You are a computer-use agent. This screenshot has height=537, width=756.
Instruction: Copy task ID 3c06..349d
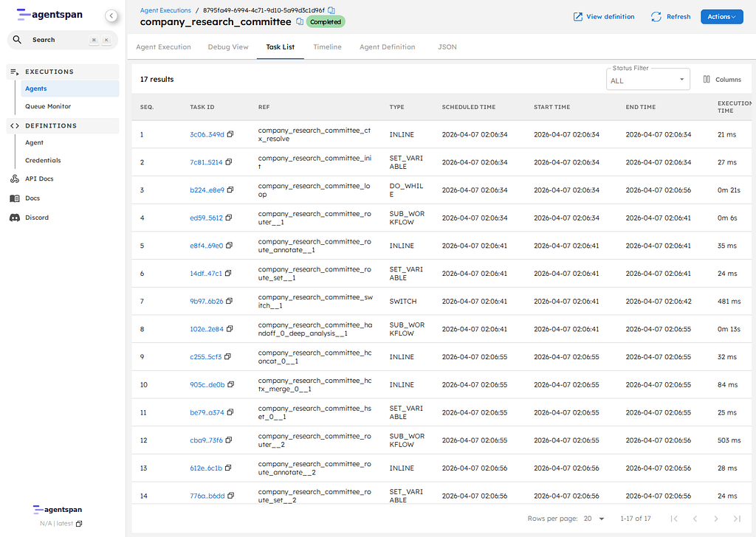coord(230,134)
